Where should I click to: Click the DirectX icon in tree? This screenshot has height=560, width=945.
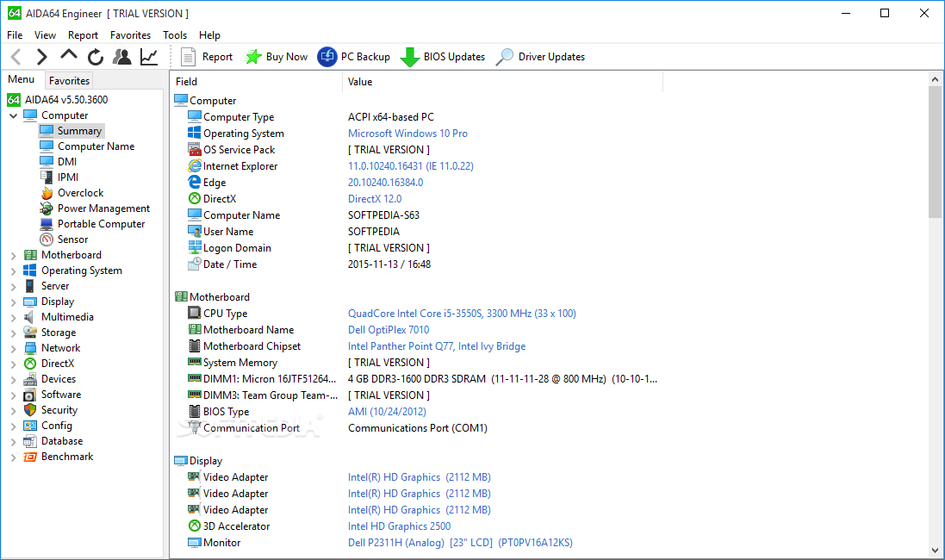click(30, 364)
